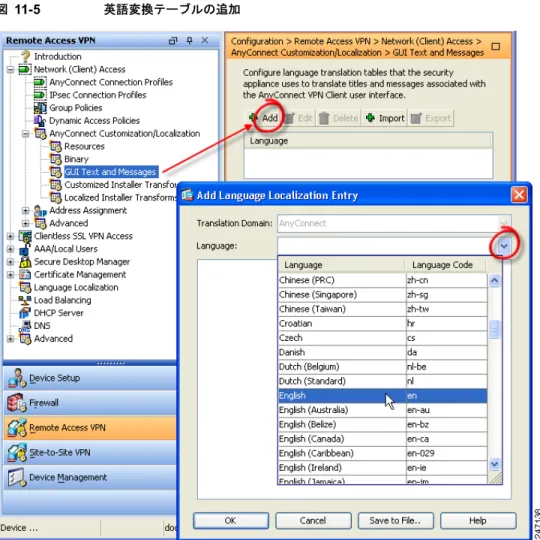This screenshot has height=540, width=540.
Task: Click the Clientless SSL VPN Access icon
Action: (x=25, y=236)
